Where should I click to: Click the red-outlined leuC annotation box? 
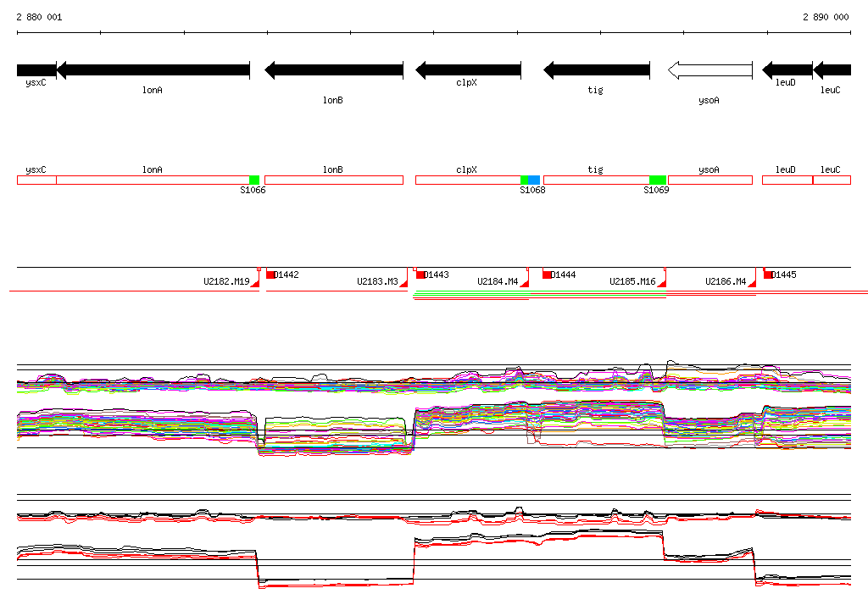tap(832, 180)
